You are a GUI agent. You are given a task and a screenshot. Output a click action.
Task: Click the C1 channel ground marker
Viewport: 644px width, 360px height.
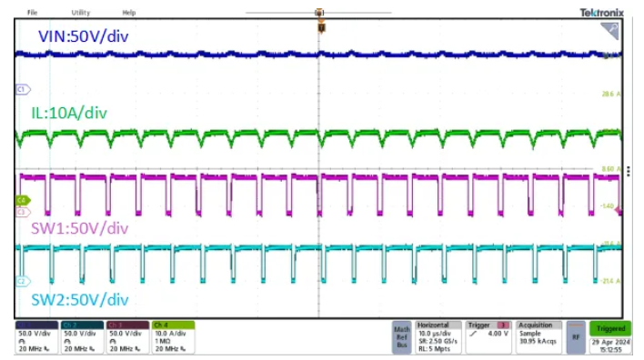23,89
